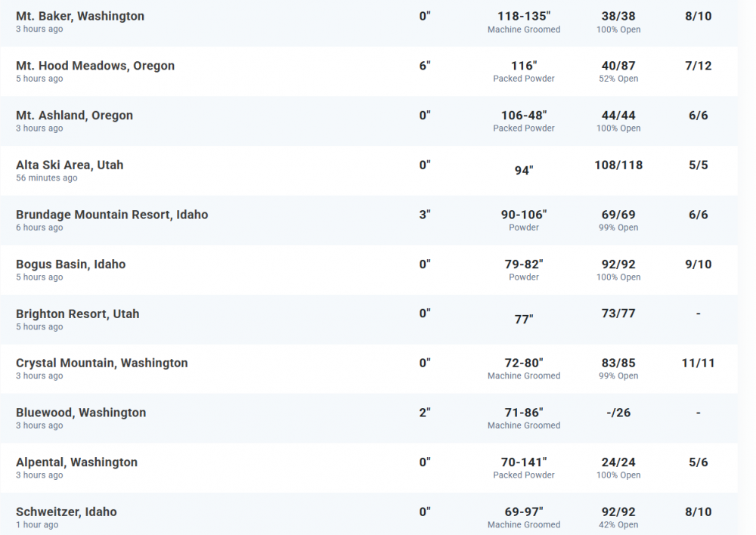
Task: Select the Schweitzer, Idaho resort link
Action: (67, 512)
